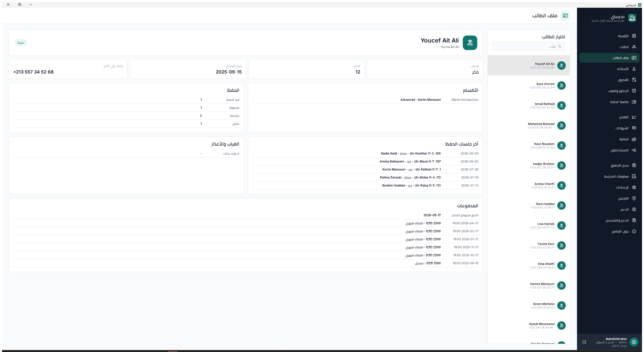Click the الترخيص license shield icon

pyautogui.click(x=634, y=198)
